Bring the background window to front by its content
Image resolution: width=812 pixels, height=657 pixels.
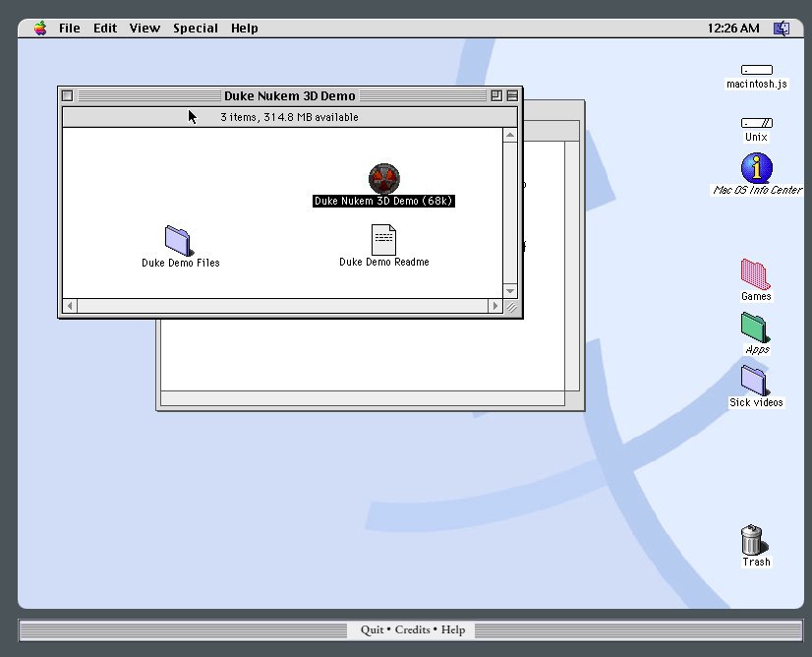pyautogui.click(x=363, y=355)
